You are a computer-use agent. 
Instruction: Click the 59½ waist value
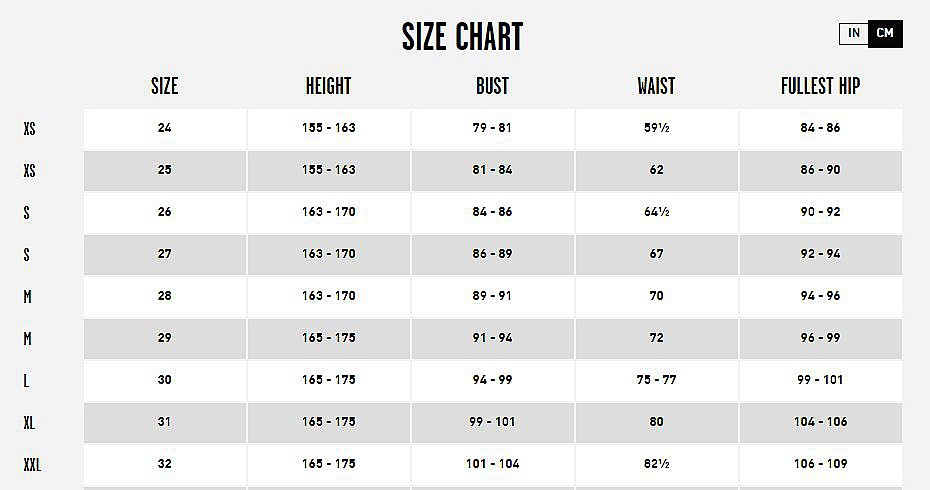656,128
